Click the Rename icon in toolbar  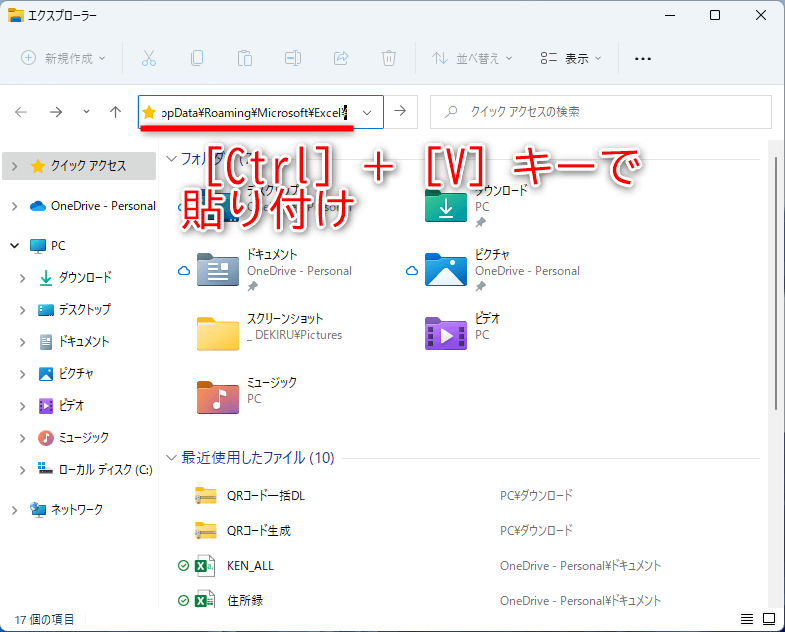[293, 58]
